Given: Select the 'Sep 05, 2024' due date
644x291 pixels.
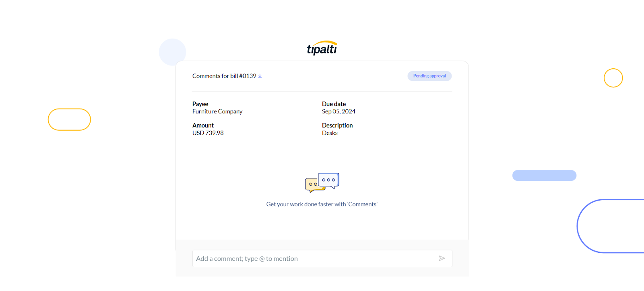Looking at the screenshot, I should click(x=339, y=112).
